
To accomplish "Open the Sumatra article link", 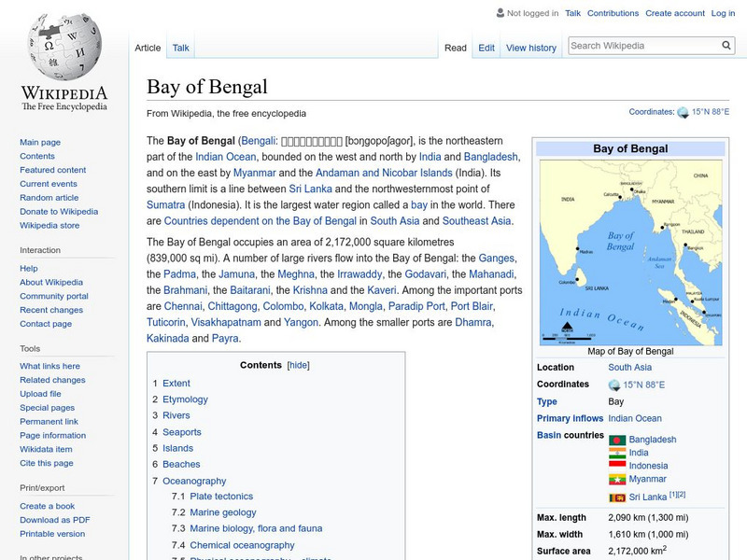I will click(x=166, y=204).
